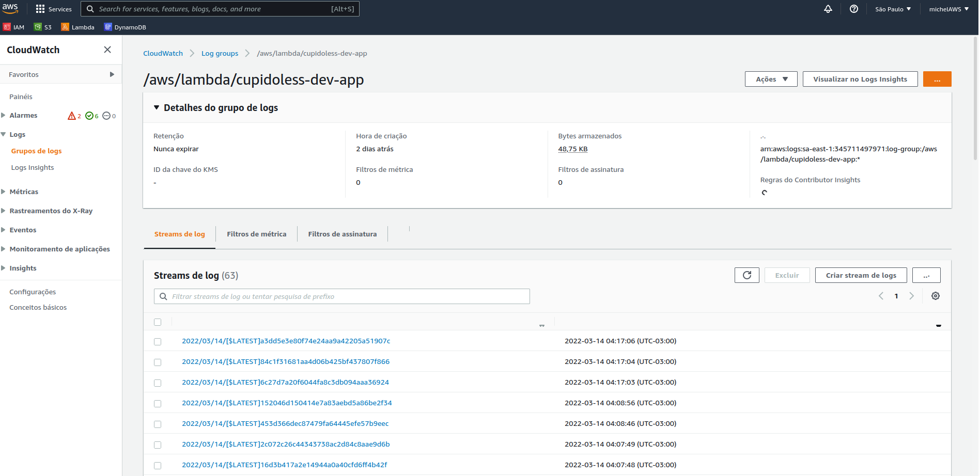Click Visualizar no Logs Insights
This screenshot has height=476, width=980.
pyautogui.click(x=859, y=79)
